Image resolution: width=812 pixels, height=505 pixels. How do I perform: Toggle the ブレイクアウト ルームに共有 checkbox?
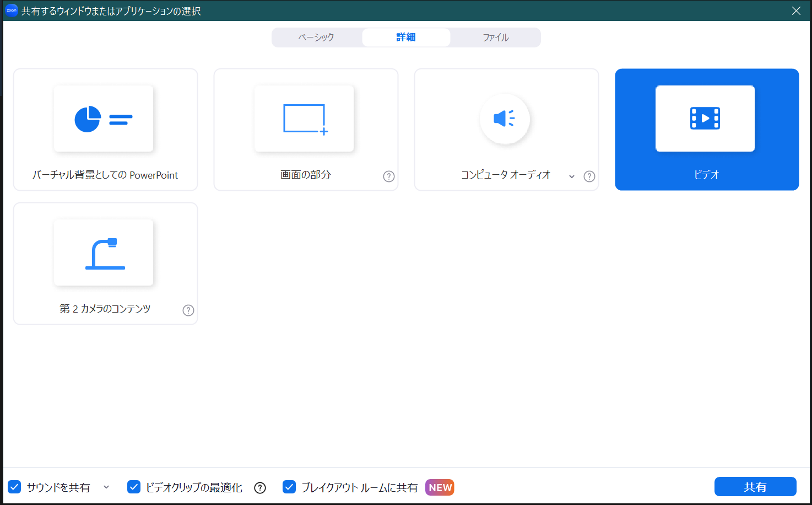coord(289,487)
